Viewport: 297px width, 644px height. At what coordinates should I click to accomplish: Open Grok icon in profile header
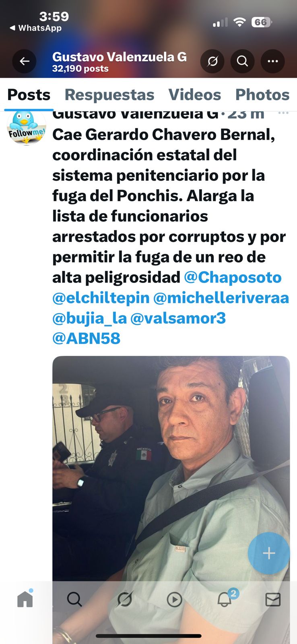tap(212, 61)
